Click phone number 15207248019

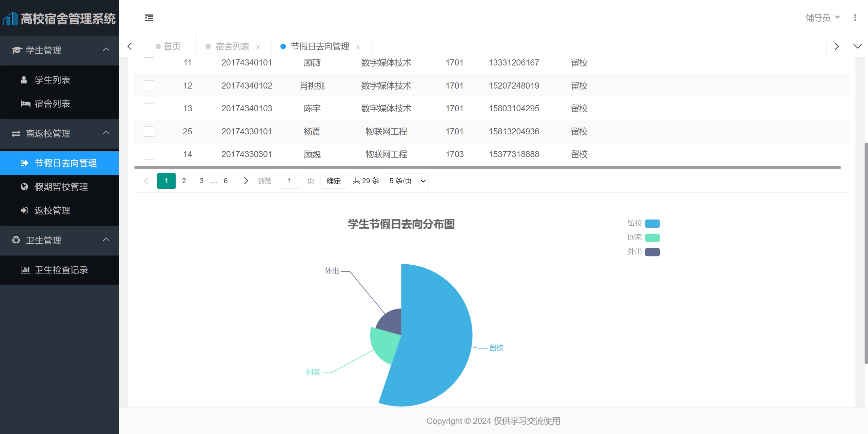point(514,86)
